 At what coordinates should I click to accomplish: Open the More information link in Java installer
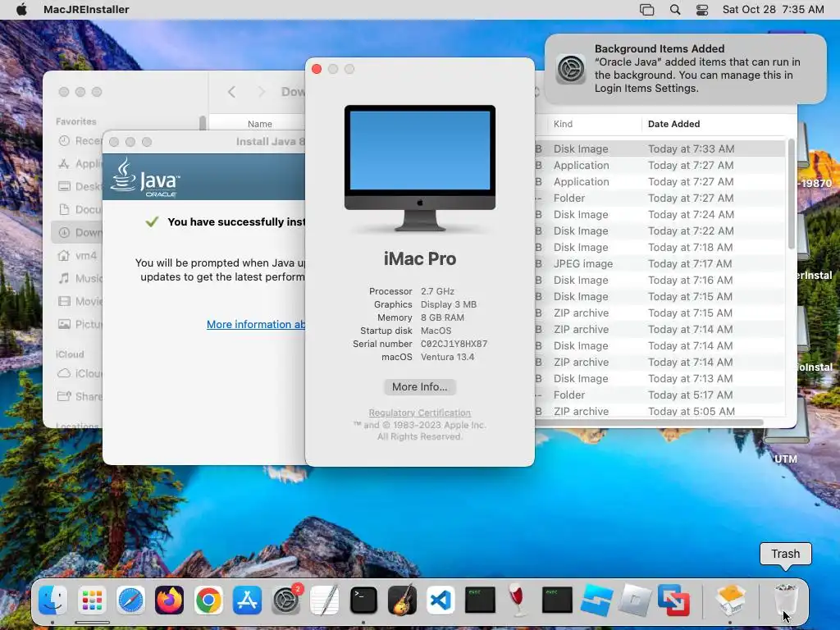256,324
